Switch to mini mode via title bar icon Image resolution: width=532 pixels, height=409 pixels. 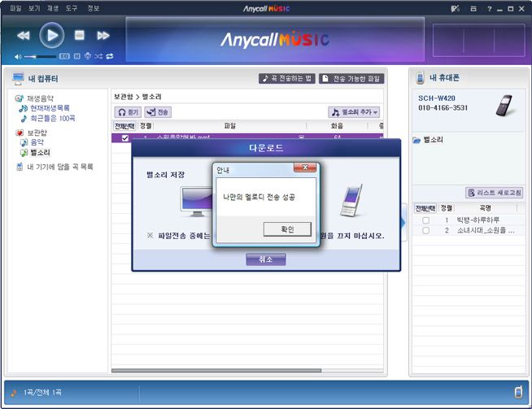coord(473,9)
